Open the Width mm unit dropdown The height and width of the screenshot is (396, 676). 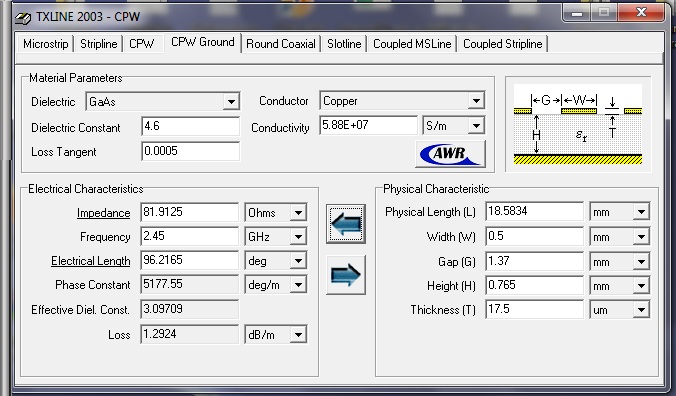click(x=641, y=237)
